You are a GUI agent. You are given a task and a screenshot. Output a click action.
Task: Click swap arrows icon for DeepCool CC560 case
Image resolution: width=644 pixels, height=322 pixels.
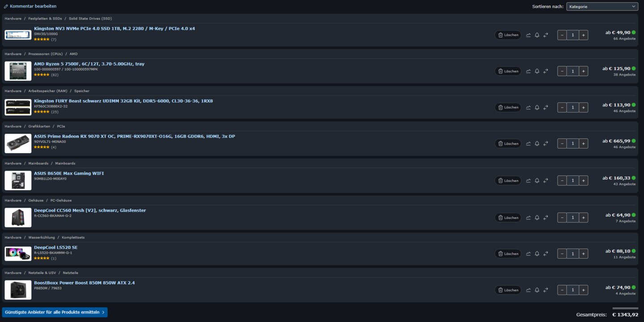(x=546, y=217)
